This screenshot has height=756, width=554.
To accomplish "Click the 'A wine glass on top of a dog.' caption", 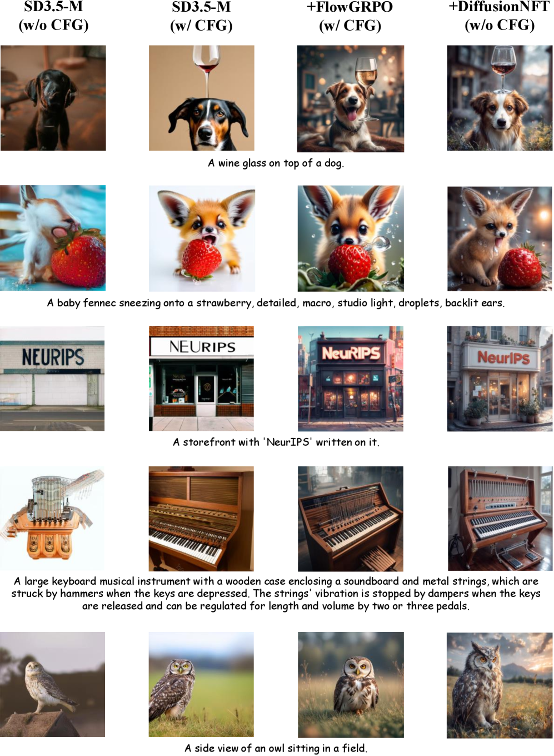I will (276, 163).
